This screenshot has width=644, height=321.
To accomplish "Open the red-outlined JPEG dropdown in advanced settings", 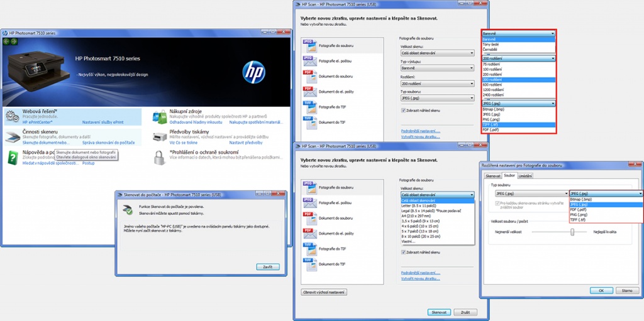I will click(x=606, y=193).
